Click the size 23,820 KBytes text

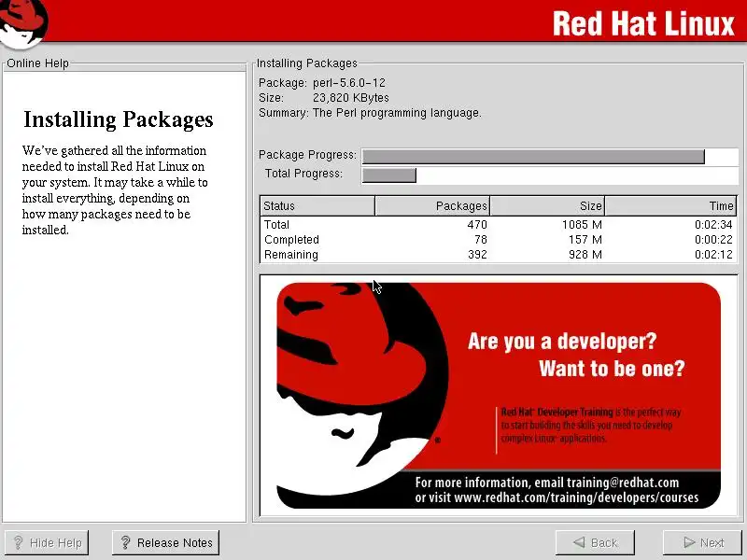point(351,98)
